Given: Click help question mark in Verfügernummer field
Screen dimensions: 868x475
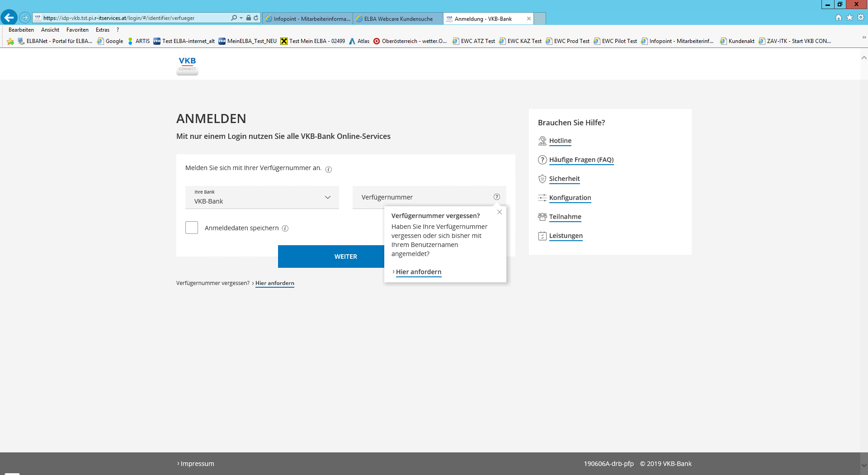Looking at the screenshot, I should click(497, 197).
